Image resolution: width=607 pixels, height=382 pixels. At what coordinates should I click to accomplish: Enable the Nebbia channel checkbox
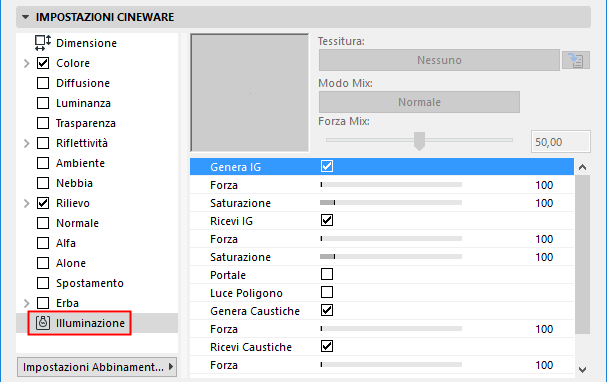pos(43,183)
